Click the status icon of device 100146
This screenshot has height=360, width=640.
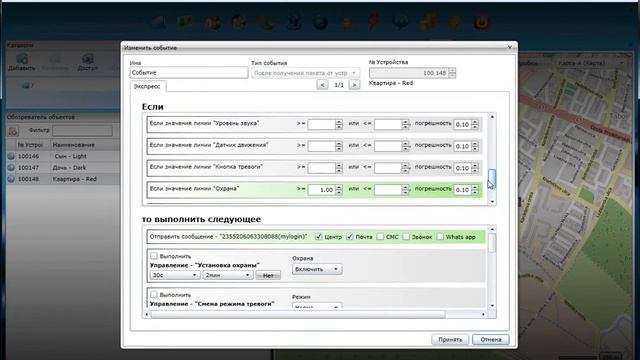(11, 156)
